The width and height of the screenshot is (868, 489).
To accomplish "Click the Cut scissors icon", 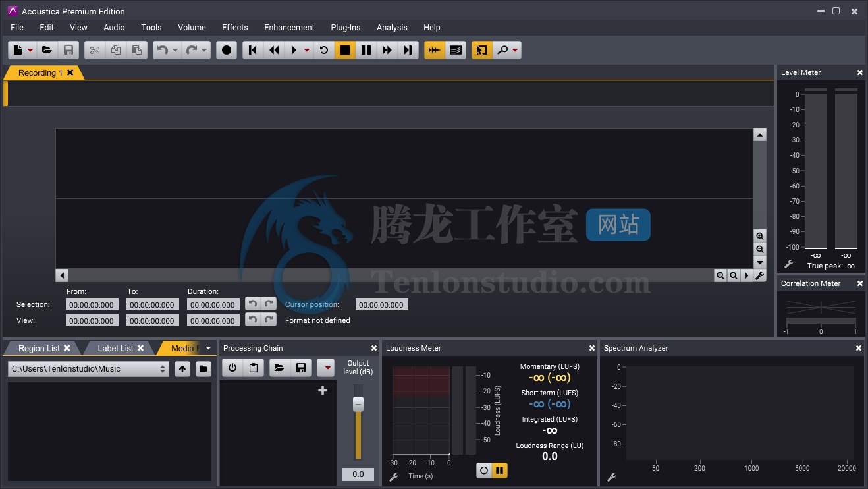I will click(95, 50).
